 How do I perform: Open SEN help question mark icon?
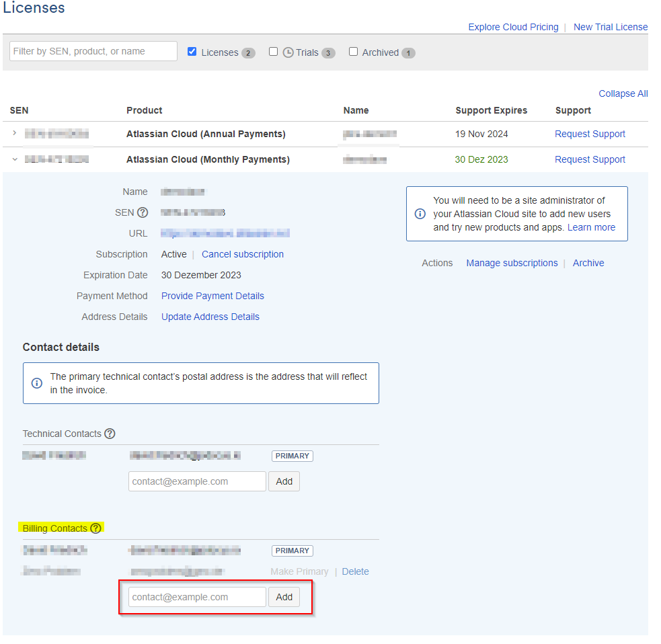click(143, 212)
